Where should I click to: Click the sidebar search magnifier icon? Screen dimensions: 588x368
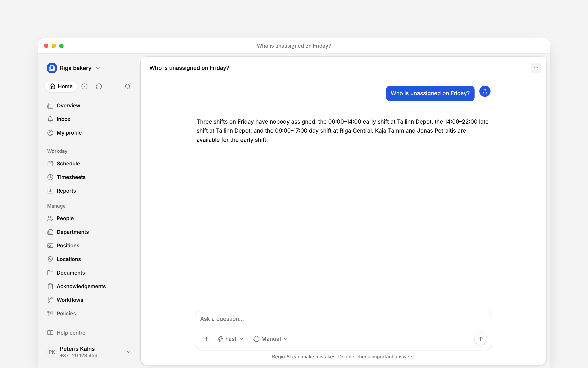click(128, 86)
